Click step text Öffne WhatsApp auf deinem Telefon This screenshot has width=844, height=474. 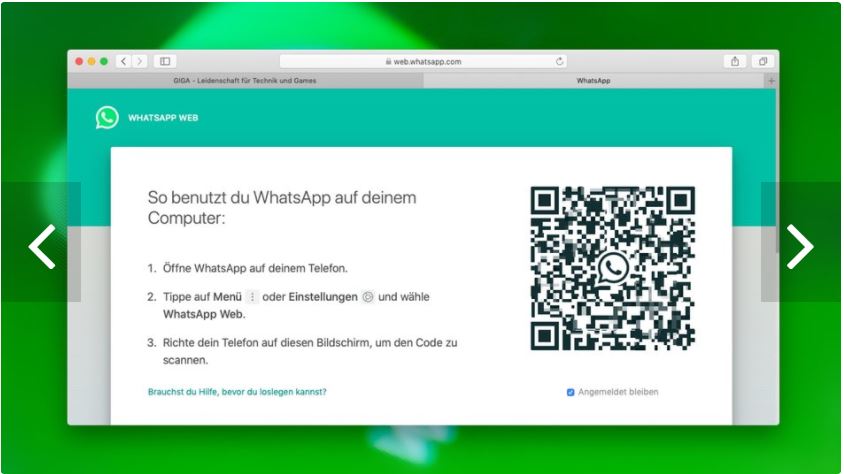255,268
